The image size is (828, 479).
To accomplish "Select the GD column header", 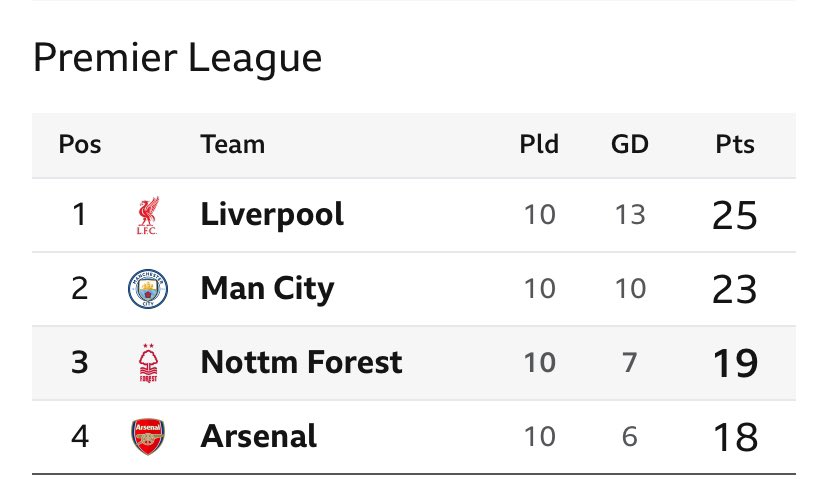I will point(629,144).
